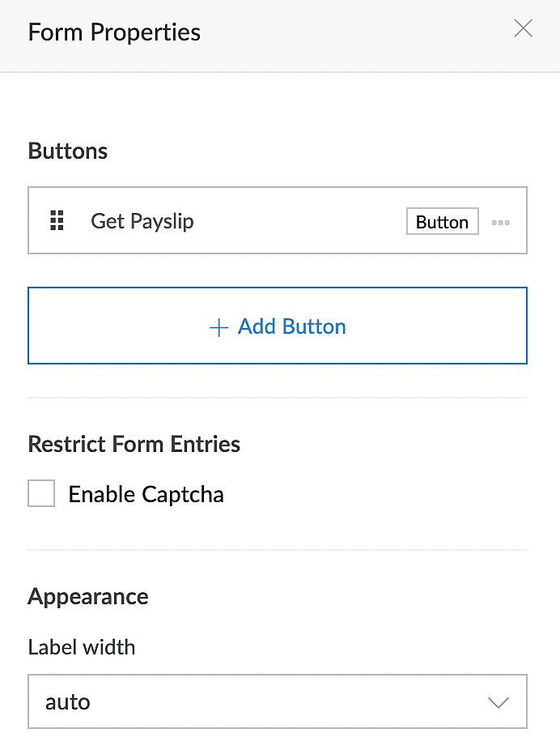The width and height of the screenshot is (560, 750).
Task: Click the Form Properties title
Action: [x=114, y=32]
